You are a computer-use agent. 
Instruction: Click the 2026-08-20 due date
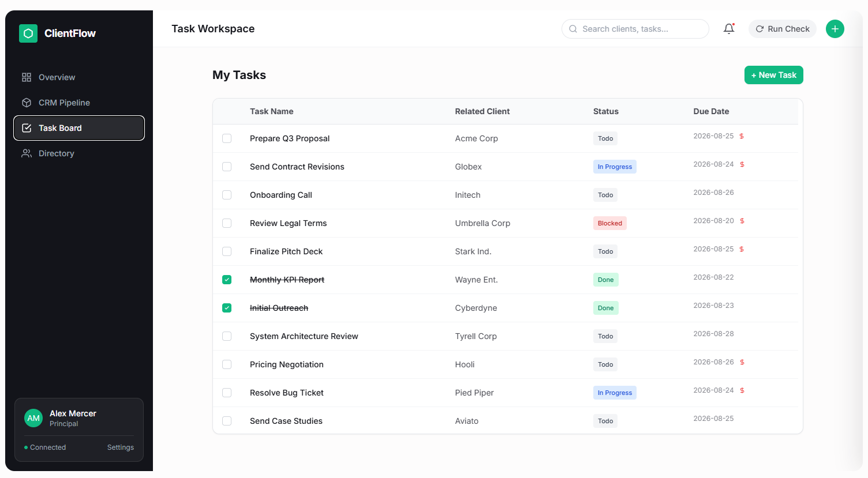(x=713, y=221)
